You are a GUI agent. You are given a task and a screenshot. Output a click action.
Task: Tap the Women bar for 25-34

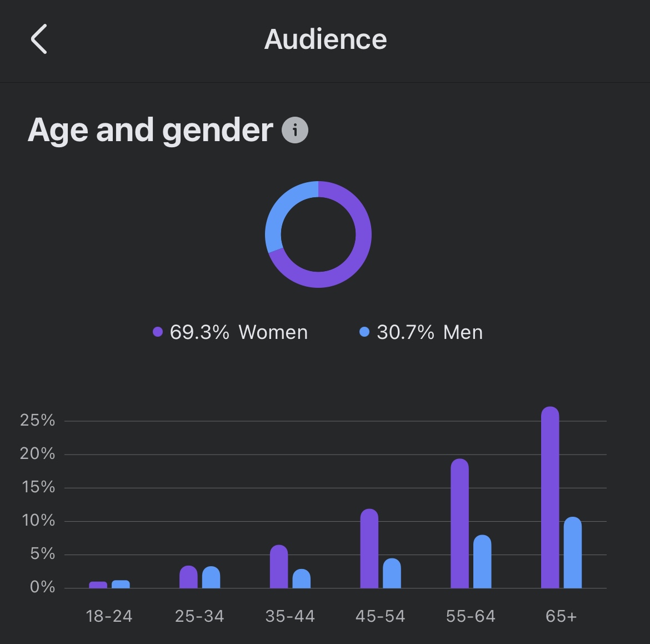click(188, 577)
